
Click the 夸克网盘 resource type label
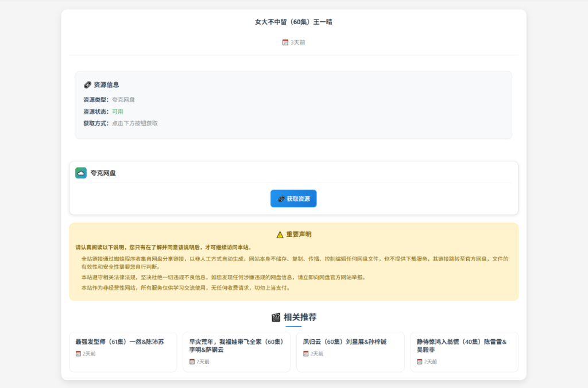click(x=125, y=99)
